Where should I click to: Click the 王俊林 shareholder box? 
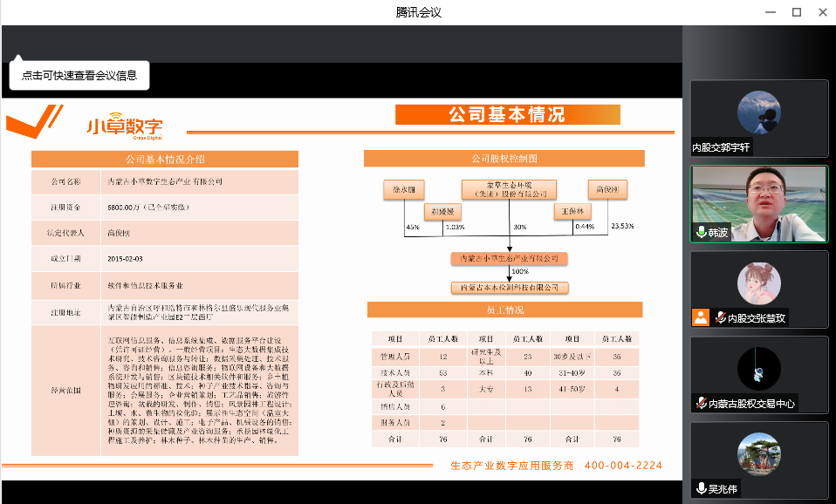572,212
